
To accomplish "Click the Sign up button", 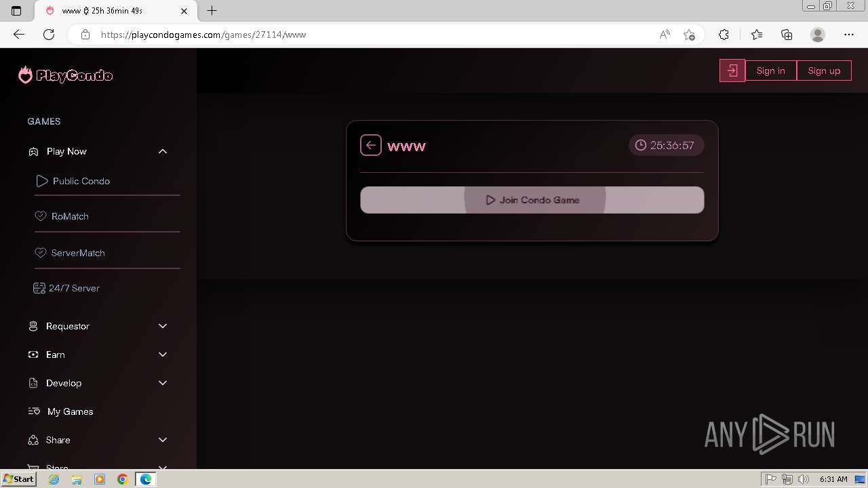I will point(824,70).
